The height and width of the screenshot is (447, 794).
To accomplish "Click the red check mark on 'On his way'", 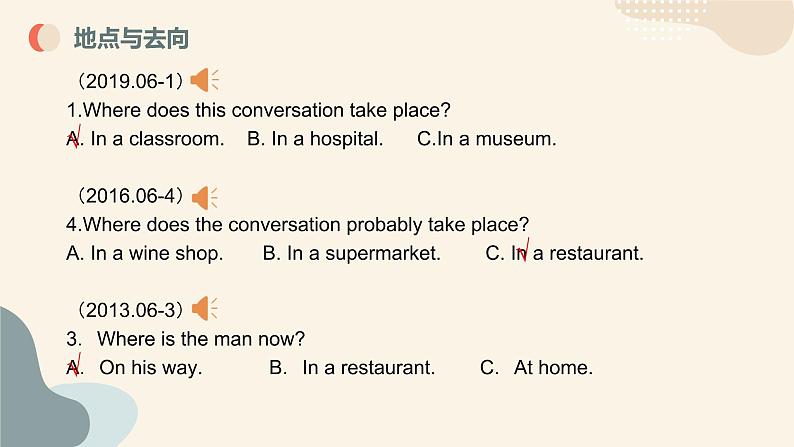I will coord(75,365).
